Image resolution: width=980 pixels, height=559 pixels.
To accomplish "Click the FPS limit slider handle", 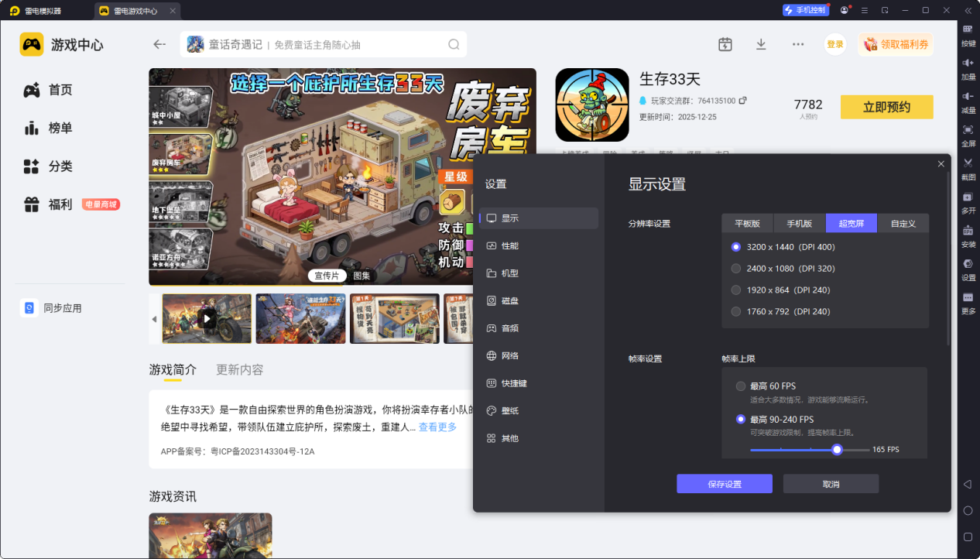I will (837, 450).
